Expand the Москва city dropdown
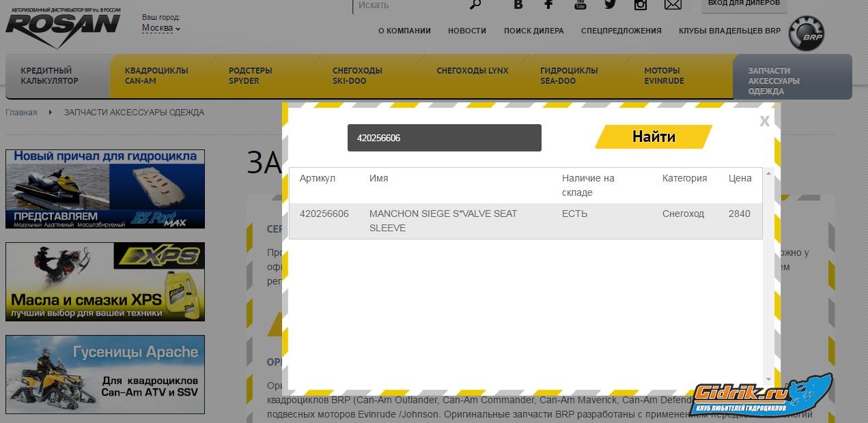Image resolution: width=868 pixels, height=423 pixels. (161, 28)
